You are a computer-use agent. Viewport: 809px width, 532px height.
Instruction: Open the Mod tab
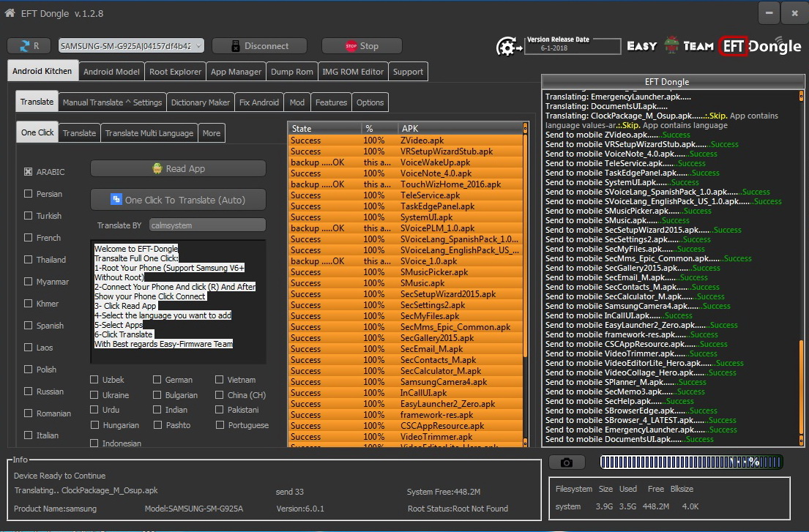297,102
